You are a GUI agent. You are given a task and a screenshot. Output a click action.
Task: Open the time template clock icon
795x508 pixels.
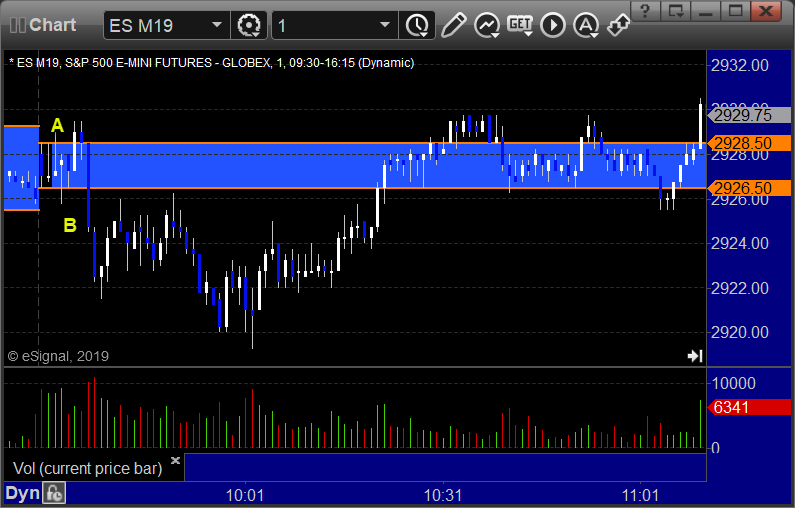tap(417, 25)
